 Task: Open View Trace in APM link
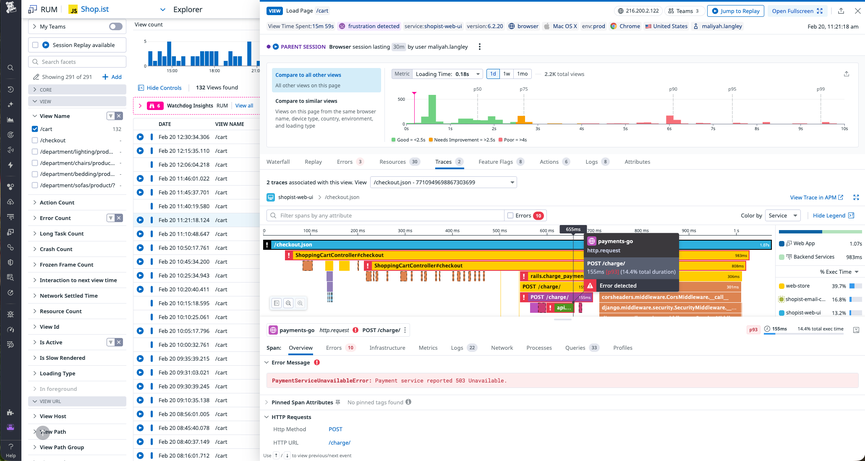pyautogui.click(x=816, y=197)
